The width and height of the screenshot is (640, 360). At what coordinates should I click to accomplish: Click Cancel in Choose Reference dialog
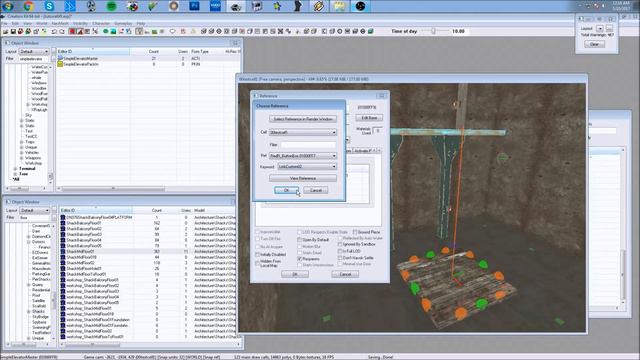coord(316,190)
